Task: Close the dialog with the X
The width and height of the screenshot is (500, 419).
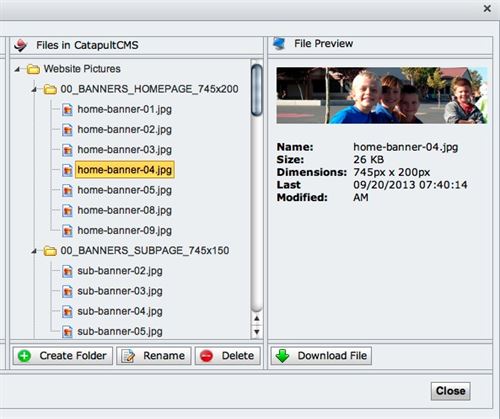Action: tap(487, 9)
